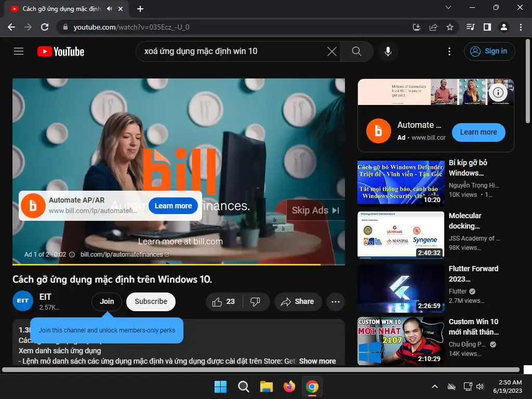Open tab search chevron

click(x=448, y=7)
